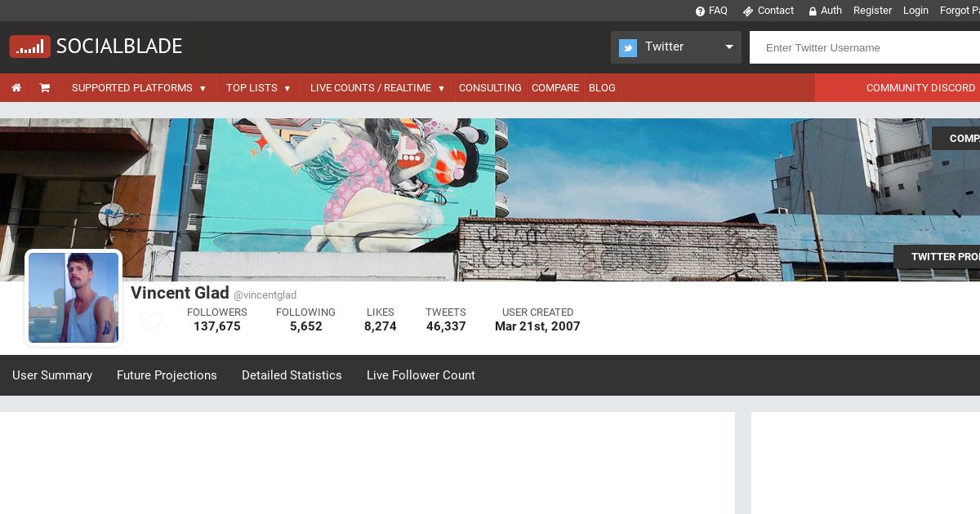The width and height of the screenshot is (980, 514).
Task: Click the FAQ question mark icon
Action: pyautogui.click(x=700, y=11)
